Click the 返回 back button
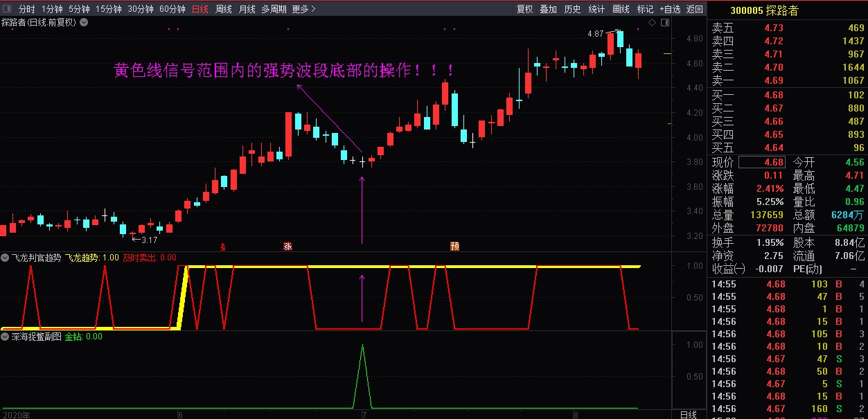Image resolution: width=868 pixels, height=419 pixels. (694, 9)
